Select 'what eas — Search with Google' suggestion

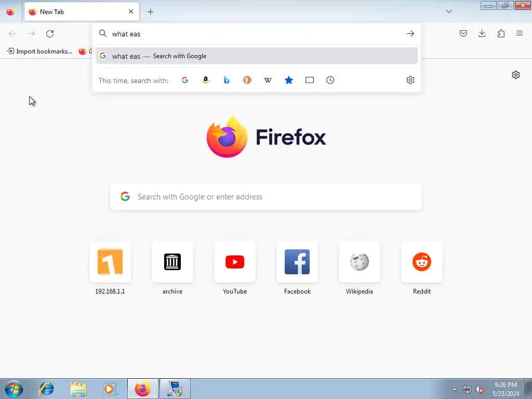click(257, 56)
